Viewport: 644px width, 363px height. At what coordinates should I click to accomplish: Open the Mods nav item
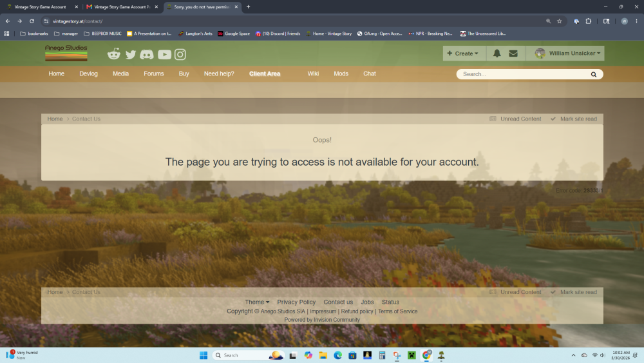point(341,74)
